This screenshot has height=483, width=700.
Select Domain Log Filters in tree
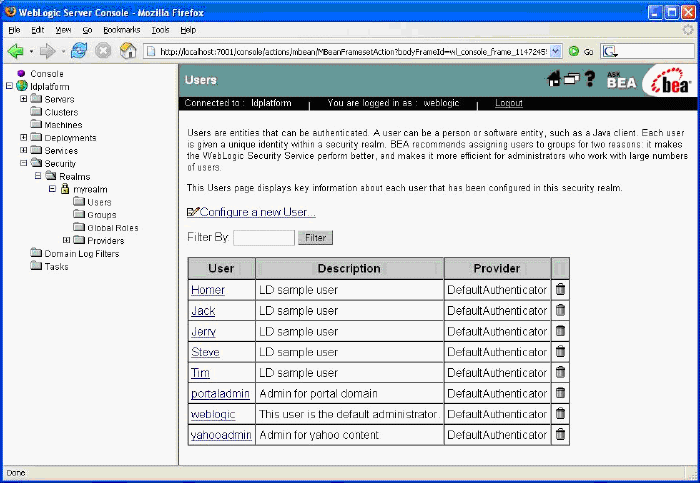pyautogui.click(x=82, y=254)
